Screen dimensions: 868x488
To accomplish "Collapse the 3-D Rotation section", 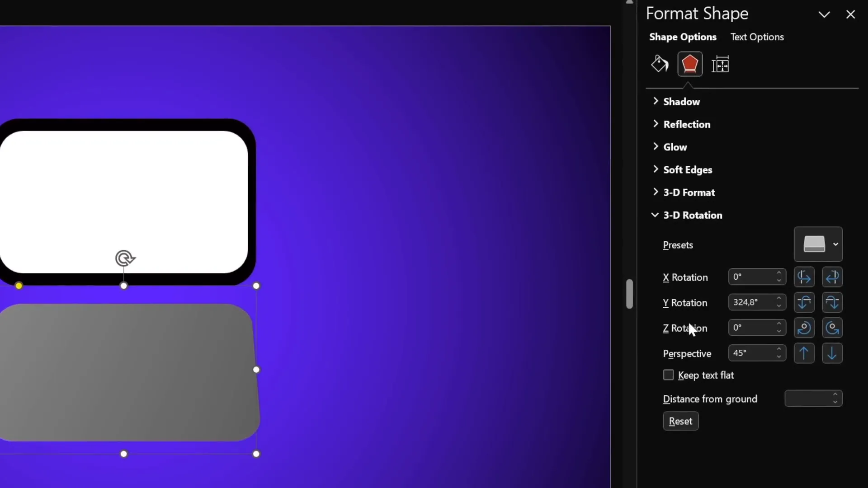I will (x=687, y=215).
